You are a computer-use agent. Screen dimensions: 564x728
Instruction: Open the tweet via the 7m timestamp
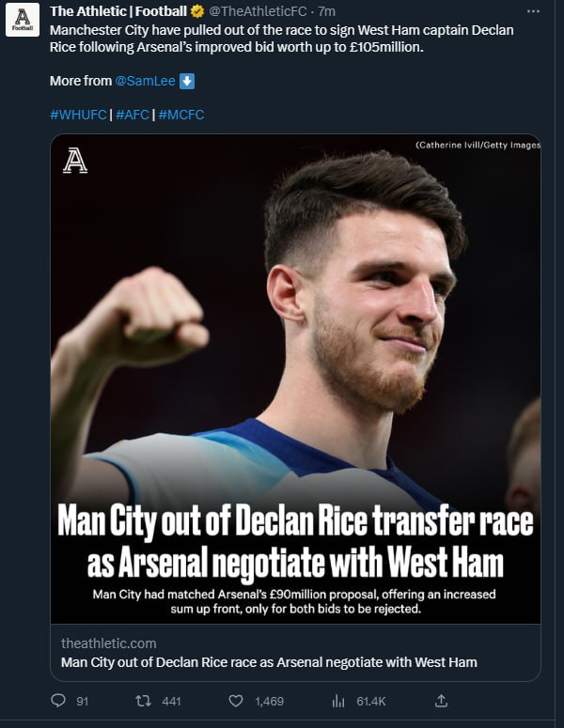point(327,12)
